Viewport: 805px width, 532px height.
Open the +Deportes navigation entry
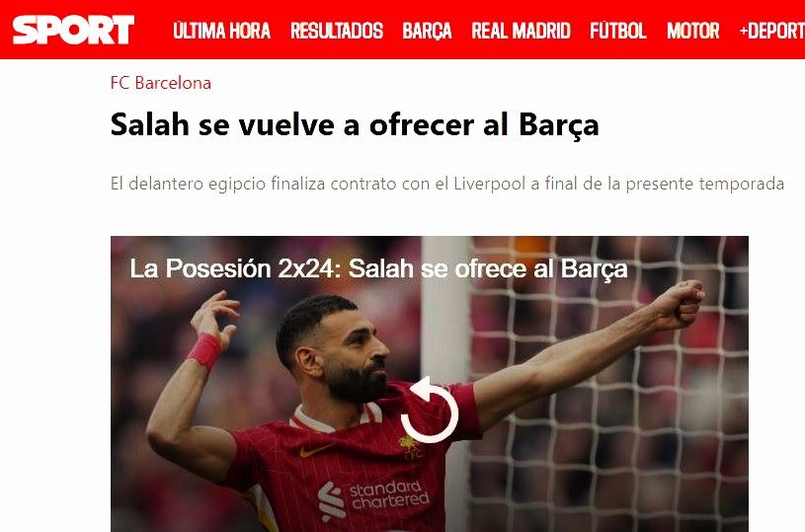771,31
